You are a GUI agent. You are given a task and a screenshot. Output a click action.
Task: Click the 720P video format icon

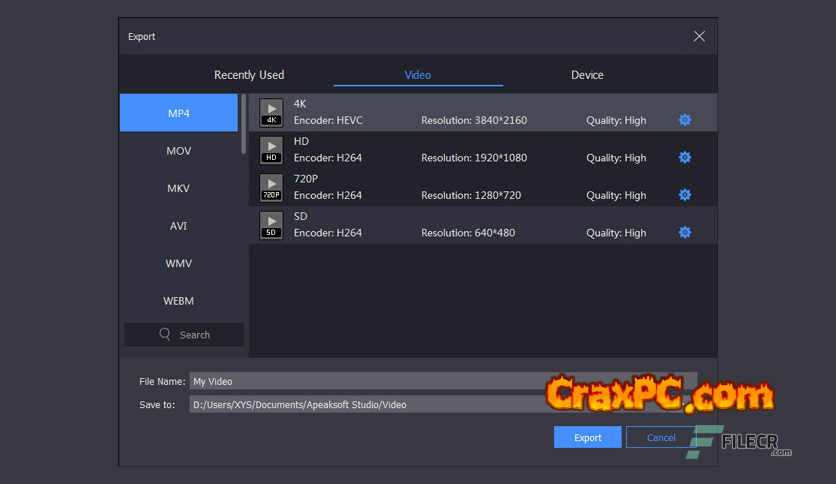(271, 188)
